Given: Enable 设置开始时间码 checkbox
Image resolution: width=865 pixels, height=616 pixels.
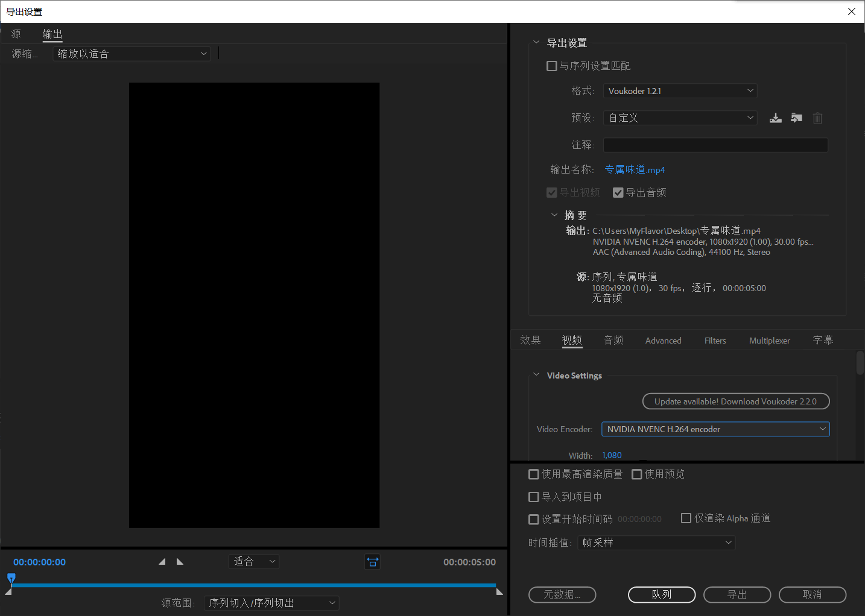Looking at the screenshot, I should click(x=533, y=520).
